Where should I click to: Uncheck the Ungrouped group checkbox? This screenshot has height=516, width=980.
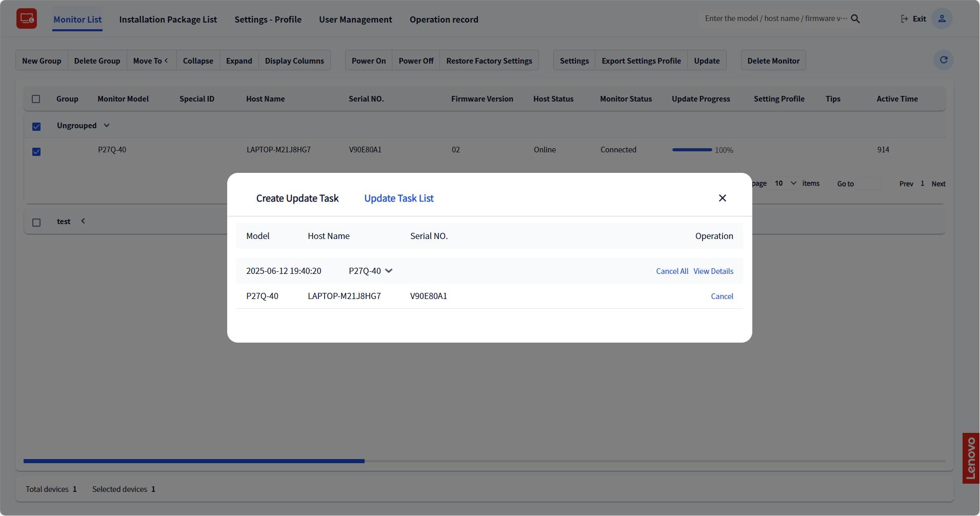(36, 127)
